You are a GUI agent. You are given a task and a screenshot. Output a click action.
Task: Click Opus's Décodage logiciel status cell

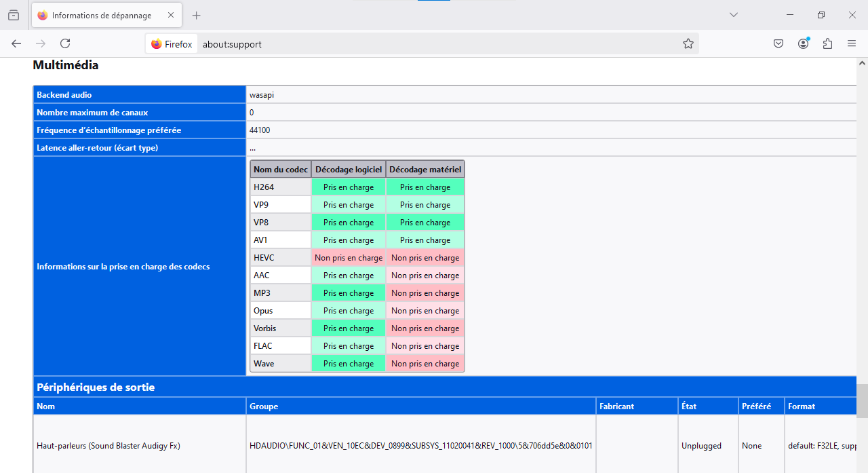(349, 311)
